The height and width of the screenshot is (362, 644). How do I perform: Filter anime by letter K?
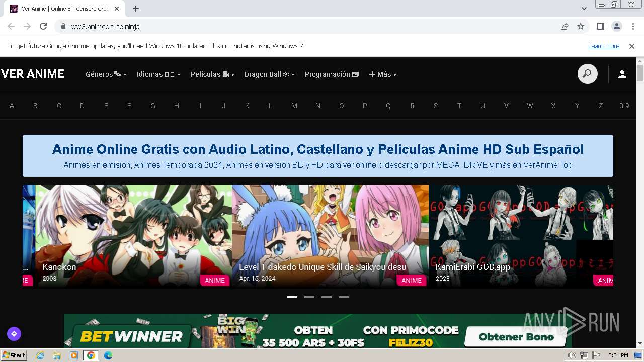click(247, 106)
